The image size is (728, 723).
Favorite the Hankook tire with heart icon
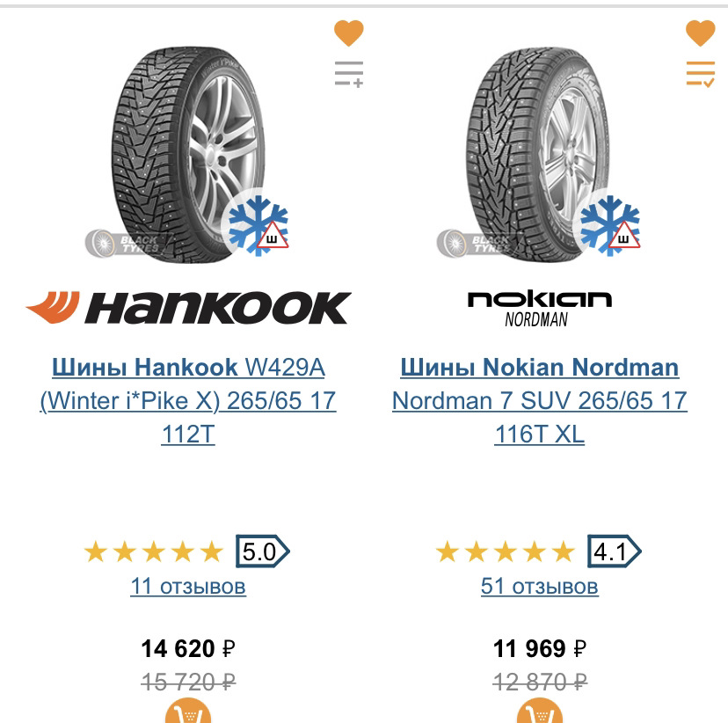tap(349, 33)
